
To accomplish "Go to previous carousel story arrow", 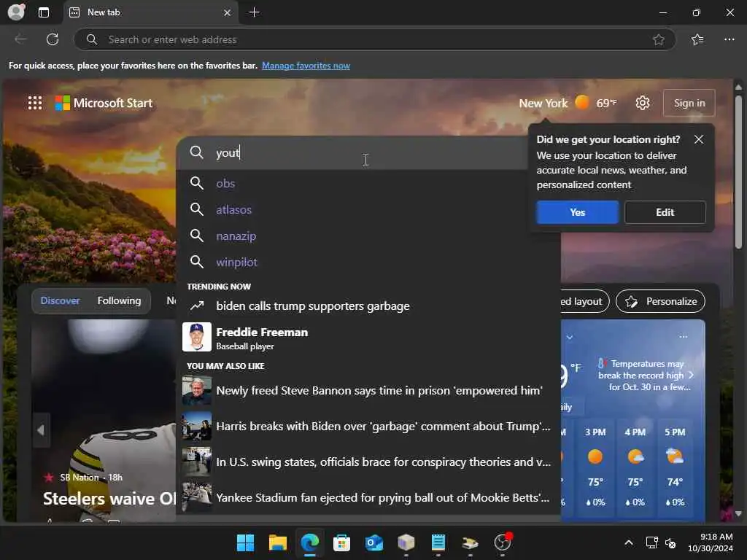I will [41, 430].
